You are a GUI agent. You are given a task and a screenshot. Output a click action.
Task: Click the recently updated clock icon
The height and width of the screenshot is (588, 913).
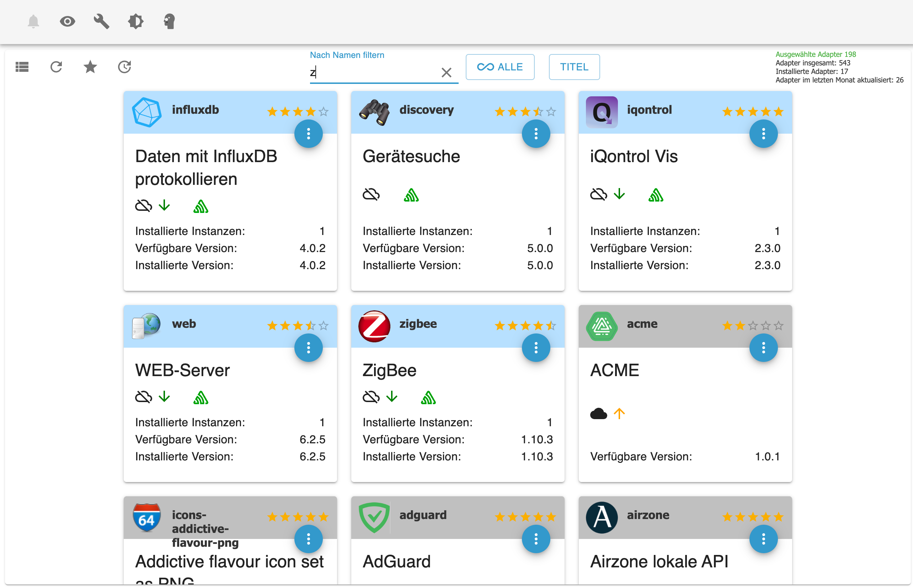point(124,67)
